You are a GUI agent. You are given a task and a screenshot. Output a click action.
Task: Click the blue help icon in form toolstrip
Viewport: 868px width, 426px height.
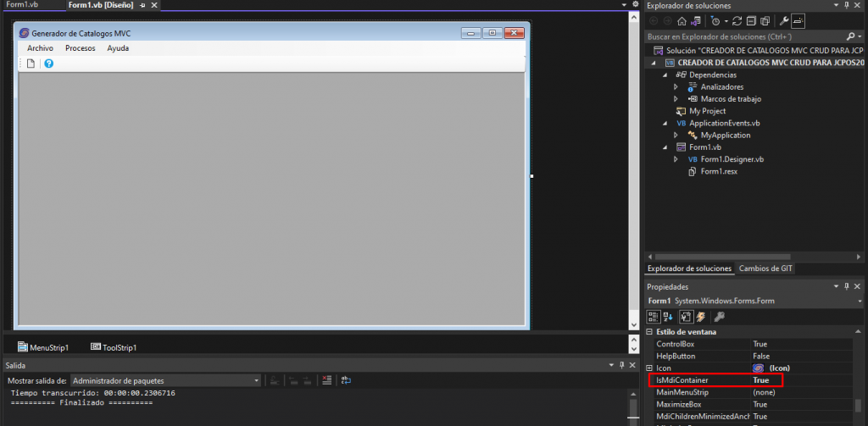48,64
